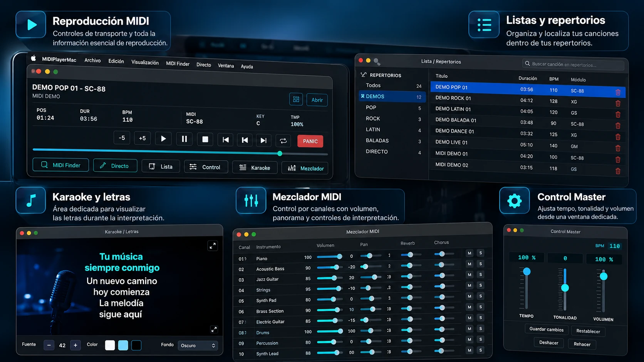Skip to the next track
The width and height of the screenshot is (644, 362).
coord(263,140)
